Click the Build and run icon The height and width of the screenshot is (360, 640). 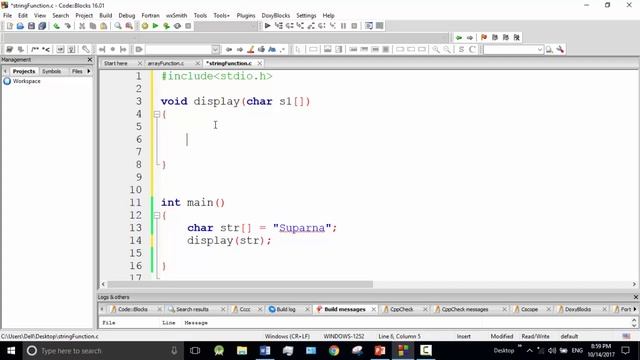(x=166, y=26)
